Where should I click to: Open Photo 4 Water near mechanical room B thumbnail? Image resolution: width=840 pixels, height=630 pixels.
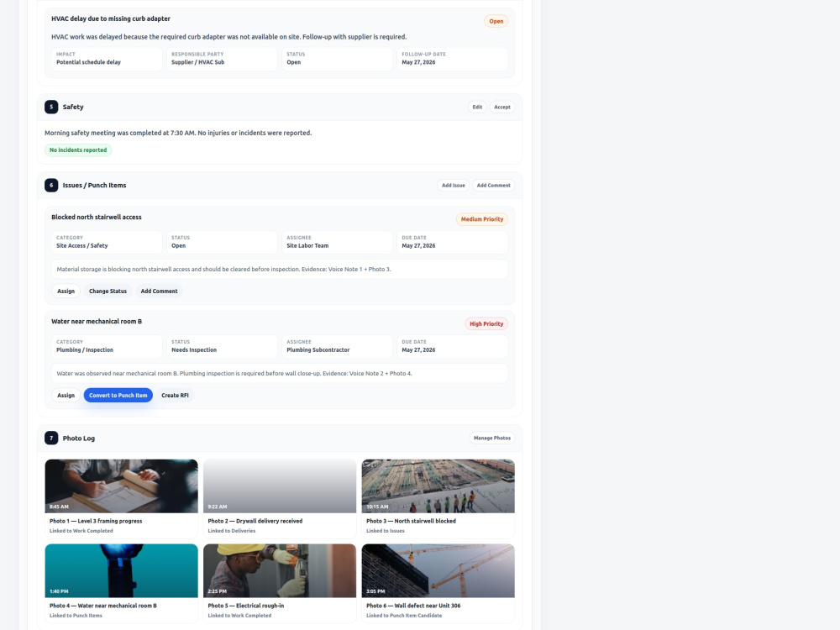pos(121,570)
